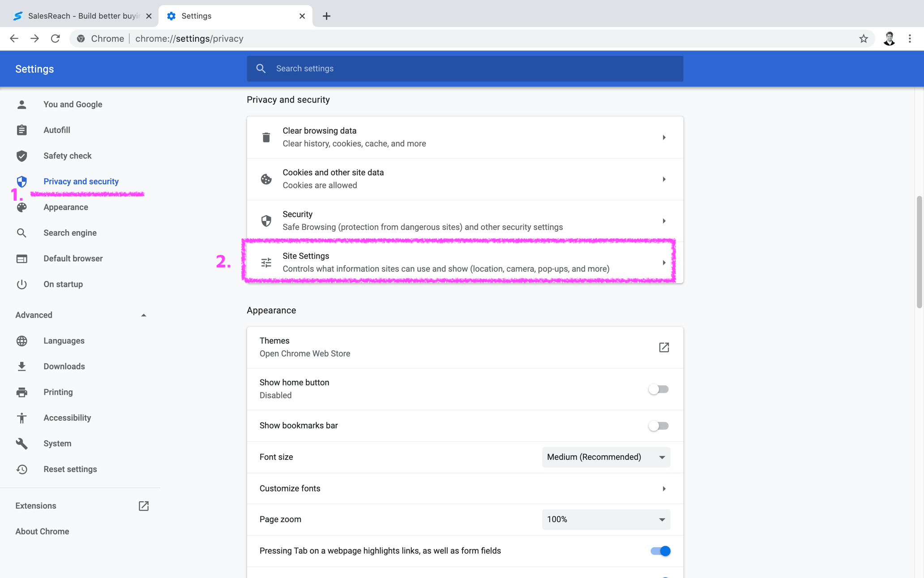Click the Search settings field
924x578 pixels.
[465, 69]
